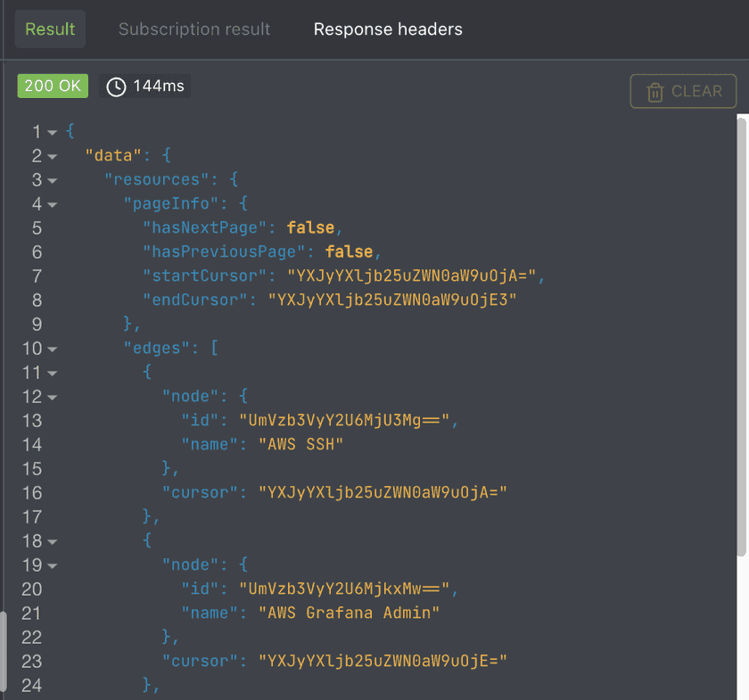Fold the first edge object at line 11

coord(53,373)
